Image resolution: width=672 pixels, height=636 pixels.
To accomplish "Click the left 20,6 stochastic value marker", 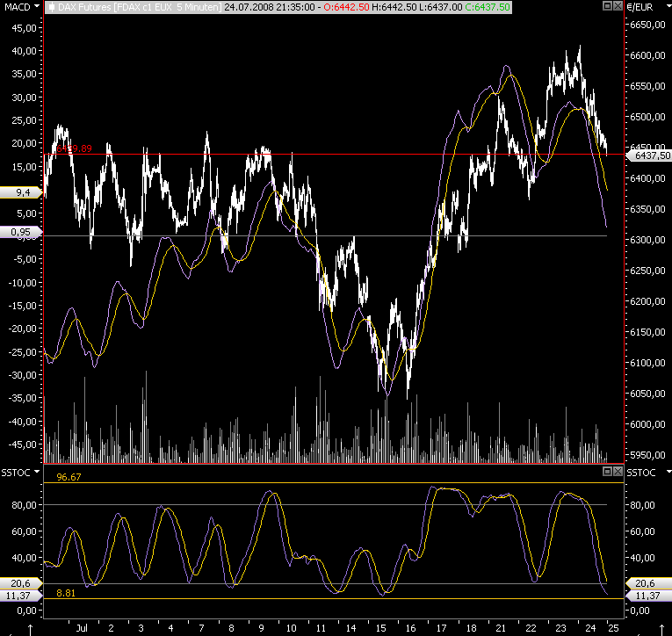I will [21, 583].
